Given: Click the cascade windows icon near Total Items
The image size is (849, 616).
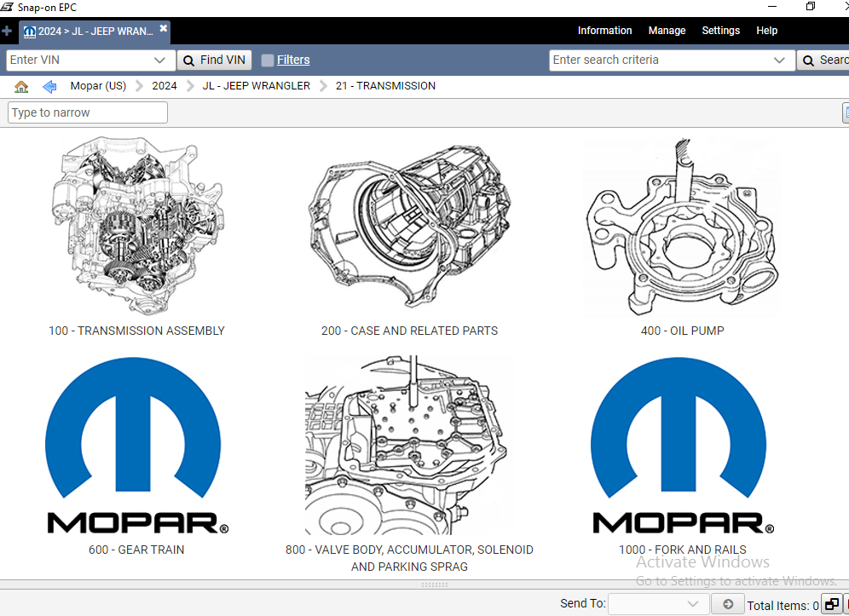Looking at the screenshot, I should [831, 603].
